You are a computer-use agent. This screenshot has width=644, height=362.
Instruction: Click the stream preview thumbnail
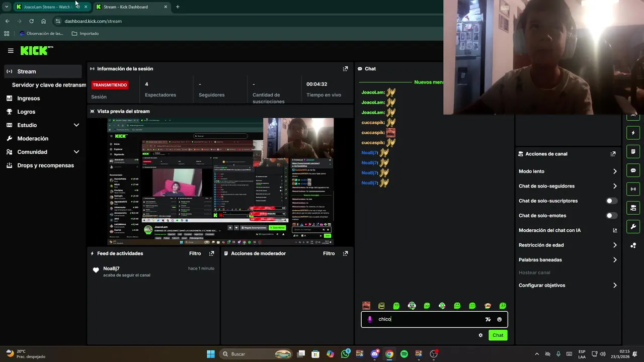pyautogui.click(x=220, y=182)
